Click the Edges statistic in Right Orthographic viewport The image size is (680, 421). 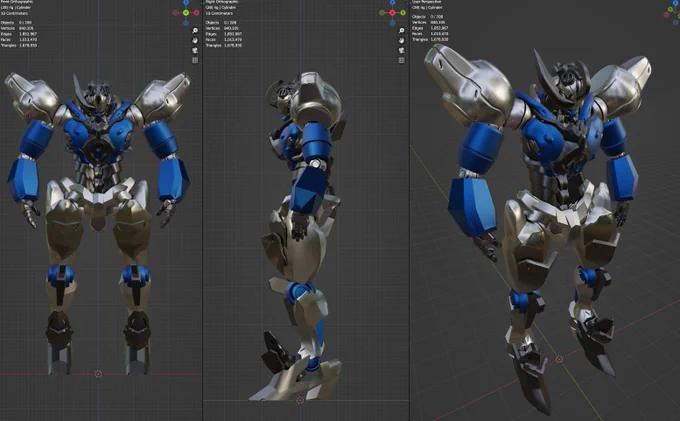(224, 34)
